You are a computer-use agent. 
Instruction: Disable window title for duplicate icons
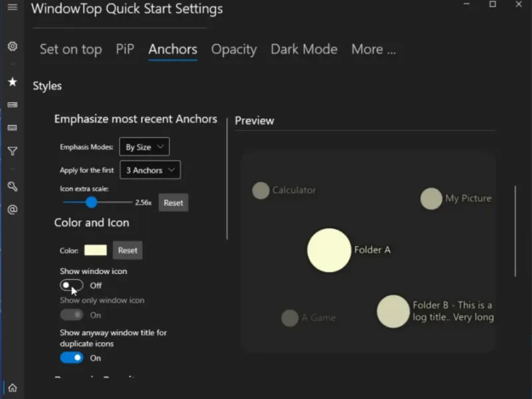coord(71,358)
